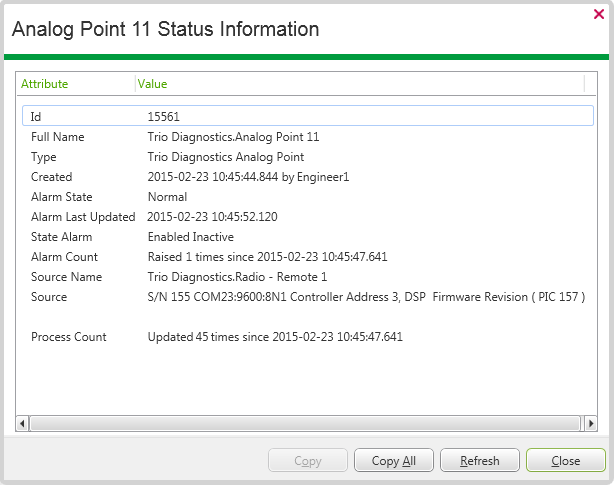Select the Full Name row
Screen dimensions: 614x485
(300, 137)
